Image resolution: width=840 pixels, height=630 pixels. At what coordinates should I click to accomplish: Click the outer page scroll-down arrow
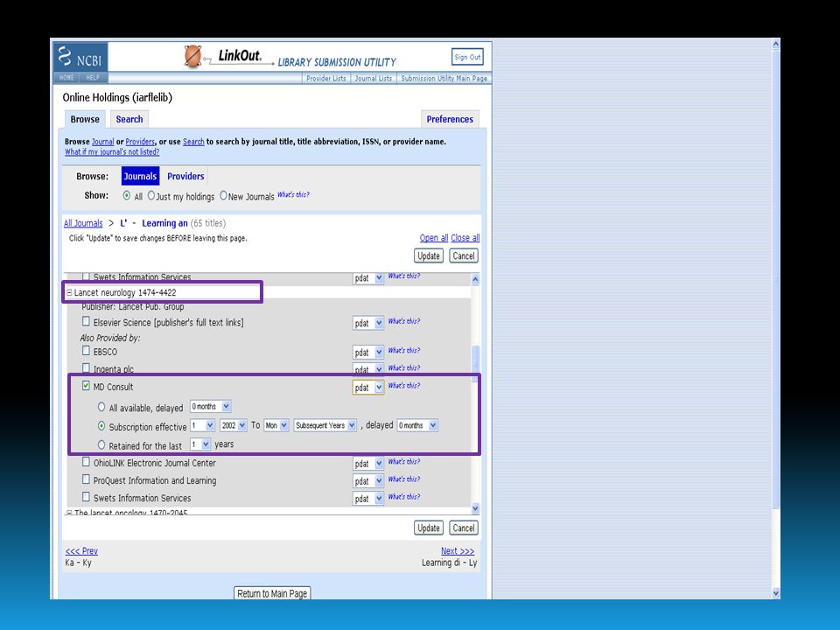click(x=776, y=592)
